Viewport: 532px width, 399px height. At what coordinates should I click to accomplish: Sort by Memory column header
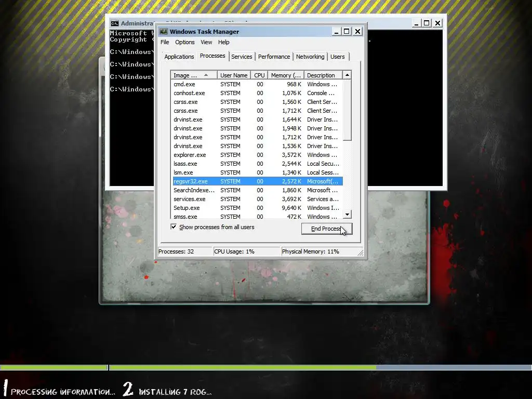pos(286,75)
